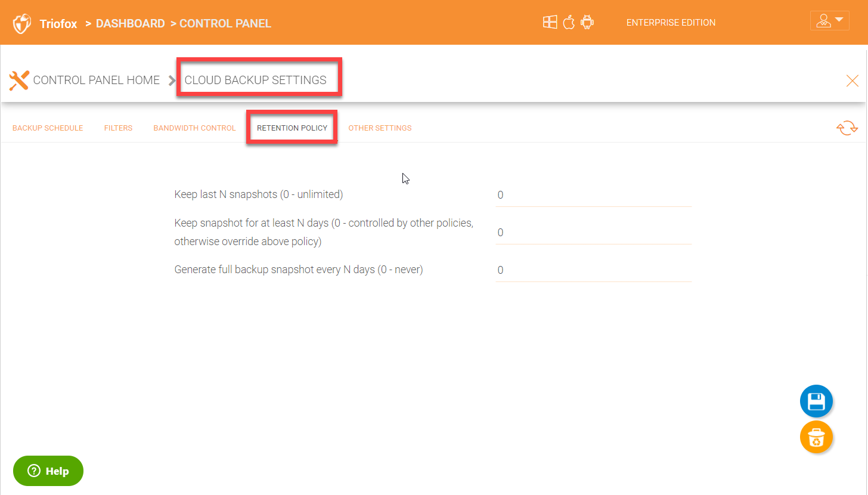
Task: Click Cloud Backup Settings breadcrumb
Action: coord(256,80)
